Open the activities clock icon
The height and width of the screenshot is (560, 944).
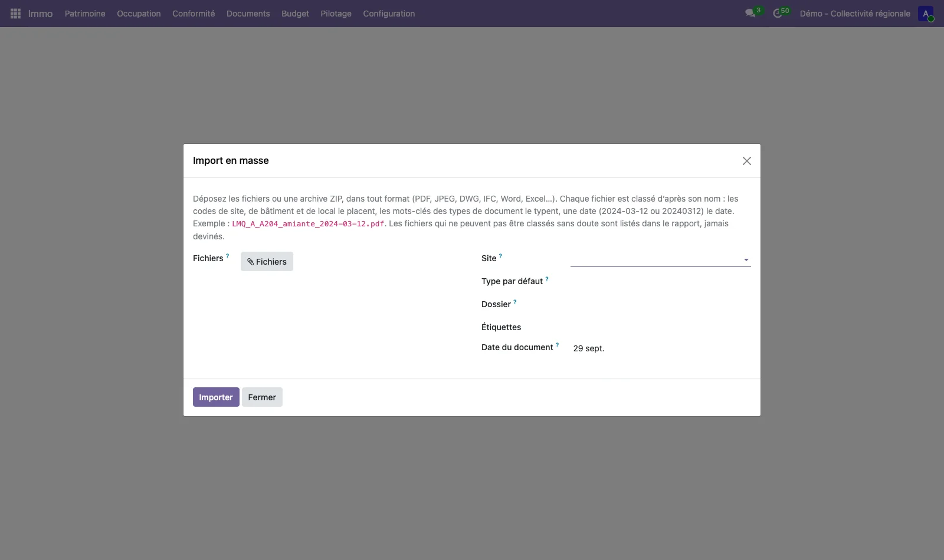click(778, 13)
